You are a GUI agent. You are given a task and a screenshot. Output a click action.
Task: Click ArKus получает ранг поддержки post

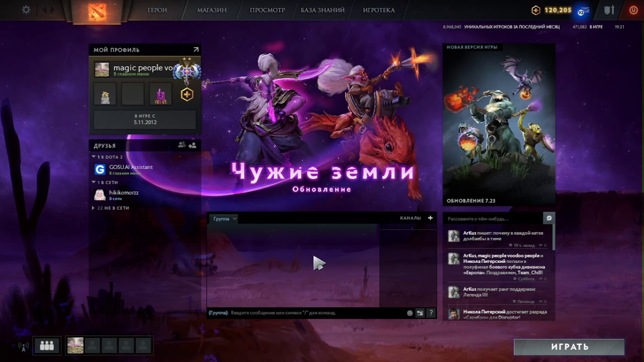(500, 292)
